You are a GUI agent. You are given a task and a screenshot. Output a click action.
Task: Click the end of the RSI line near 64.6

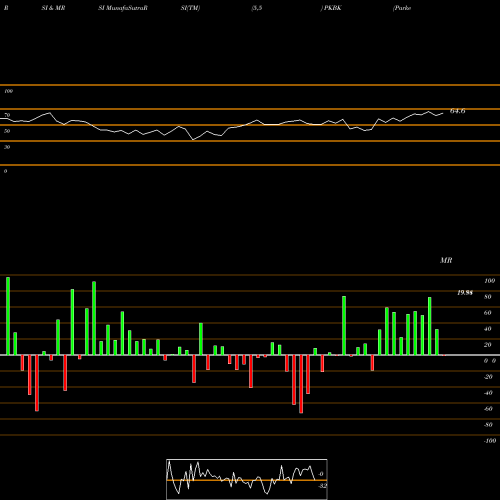point(443,113)
